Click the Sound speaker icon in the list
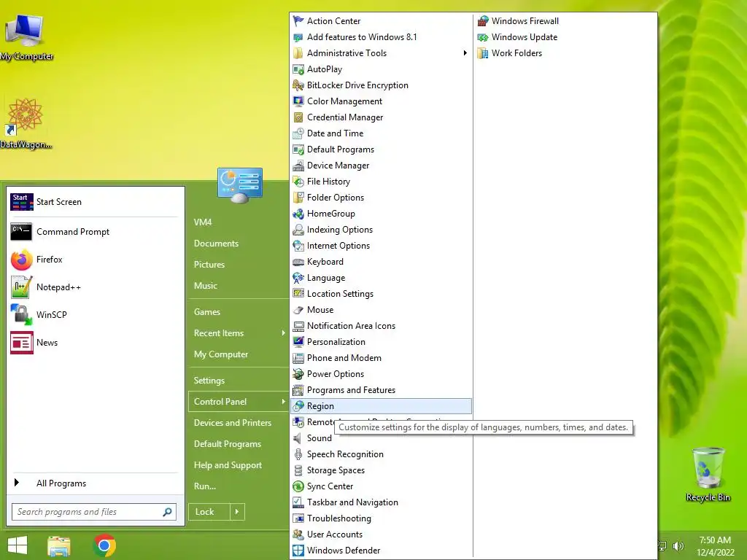Viewport: 747px width, 560px height. (298, 438)
